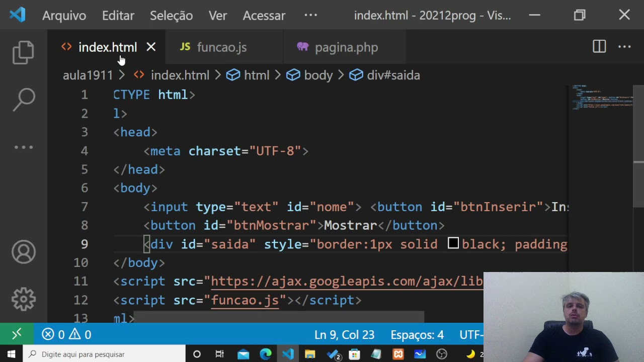Show additional views ellipsis in activity bar

(x=24, y=147)
